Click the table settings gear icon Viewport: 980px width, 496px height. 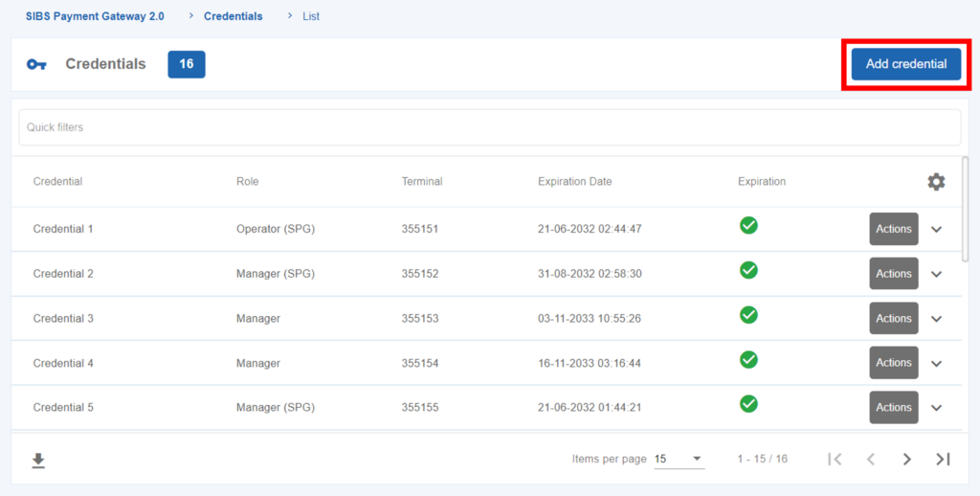point(935,182)
